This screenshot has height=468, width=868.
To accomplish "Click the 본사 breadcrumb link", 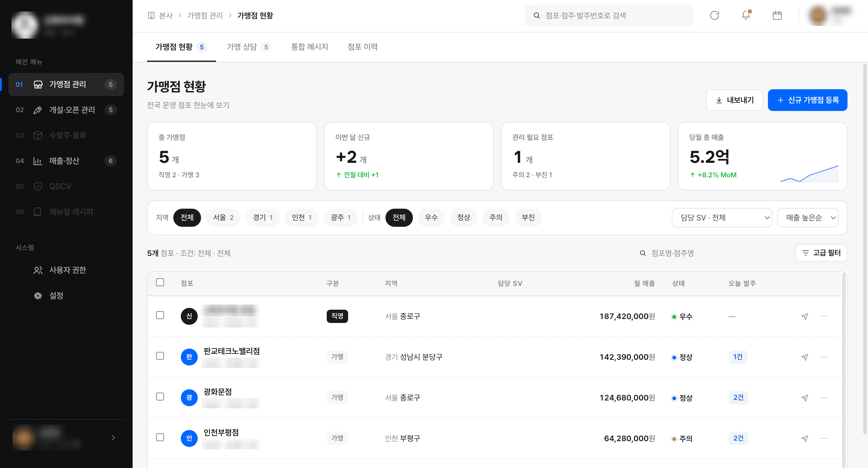I will point(165,15).
